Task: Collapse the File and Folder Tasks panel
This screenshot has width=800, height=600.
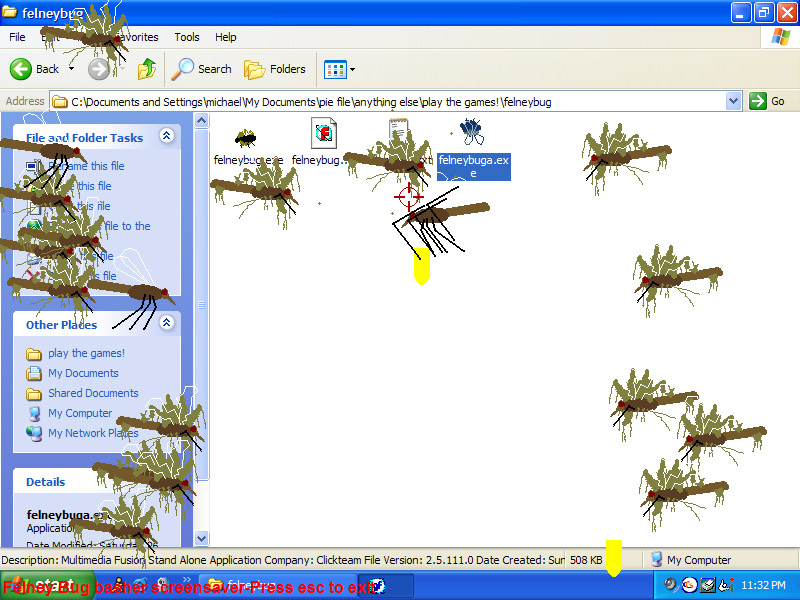Action: 167,136
